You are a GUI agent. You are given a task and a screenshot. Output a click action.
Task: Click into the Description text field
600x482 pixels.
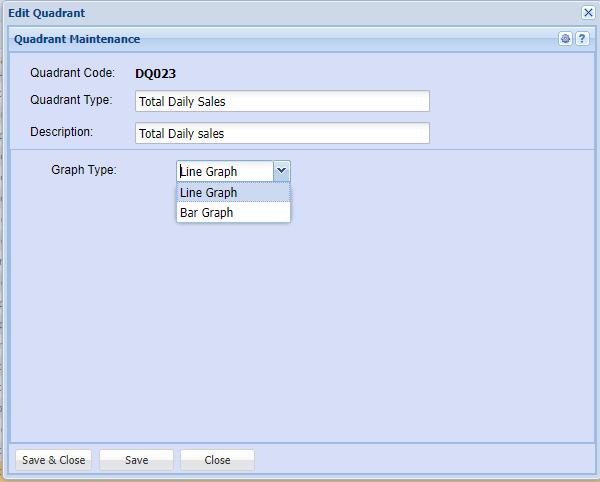click(x=282, y=133)
